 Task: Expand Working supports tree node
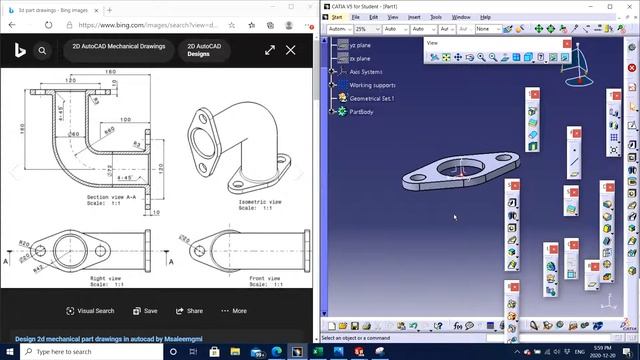tap(332, 85)
